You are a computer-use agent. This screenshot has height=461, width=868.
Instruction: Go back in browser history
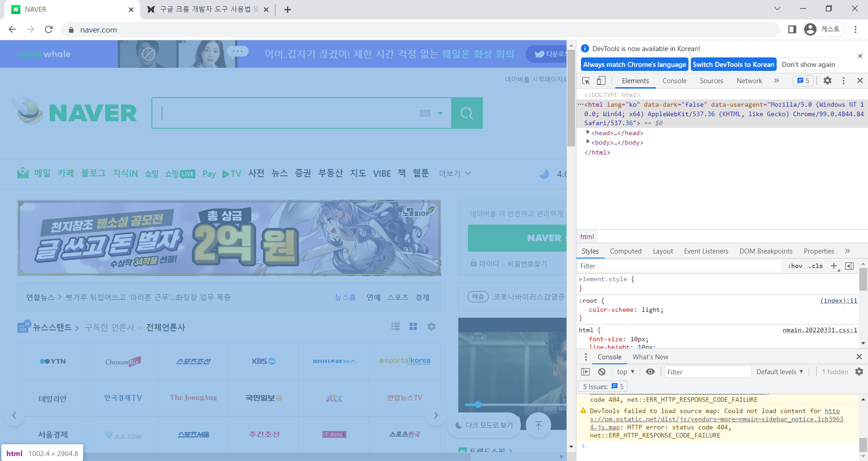coord(13,29)
